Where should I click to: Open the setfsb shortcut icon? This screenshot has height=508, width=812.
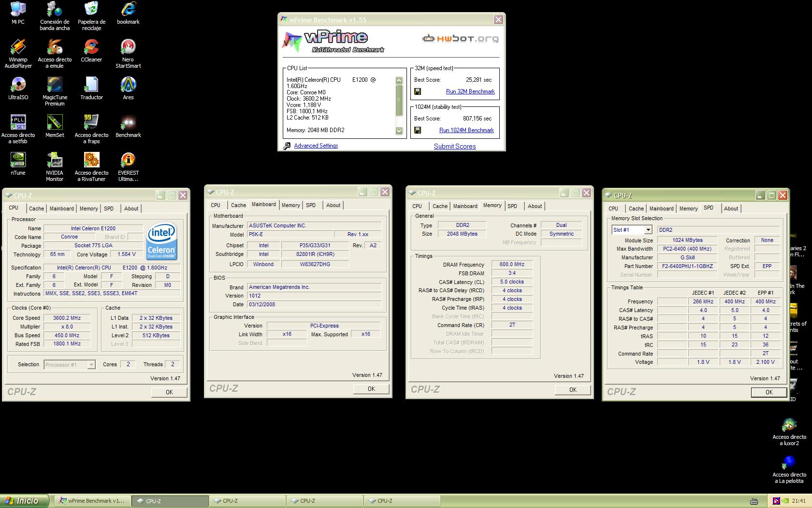(18, 129)
